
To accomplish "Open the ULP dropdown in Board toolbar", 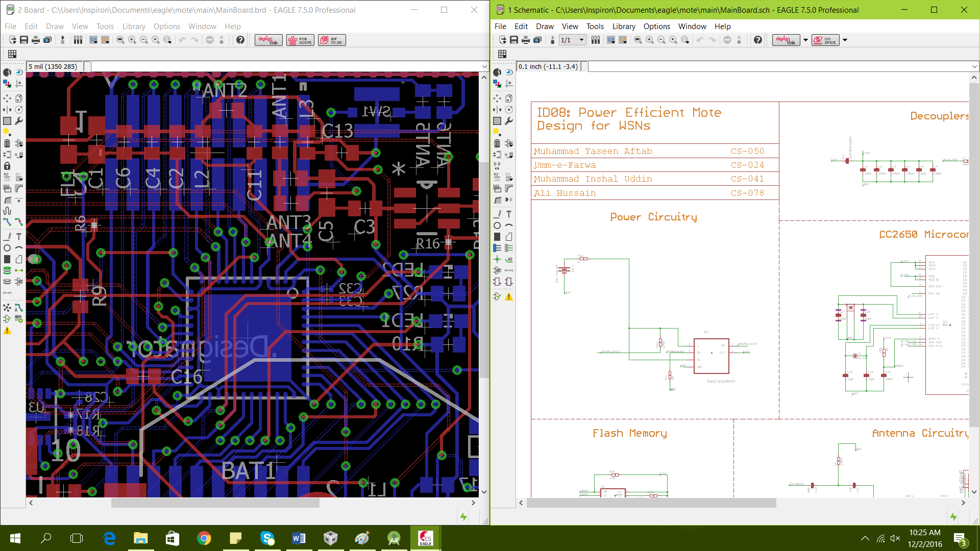I will (x=105, y=40).
